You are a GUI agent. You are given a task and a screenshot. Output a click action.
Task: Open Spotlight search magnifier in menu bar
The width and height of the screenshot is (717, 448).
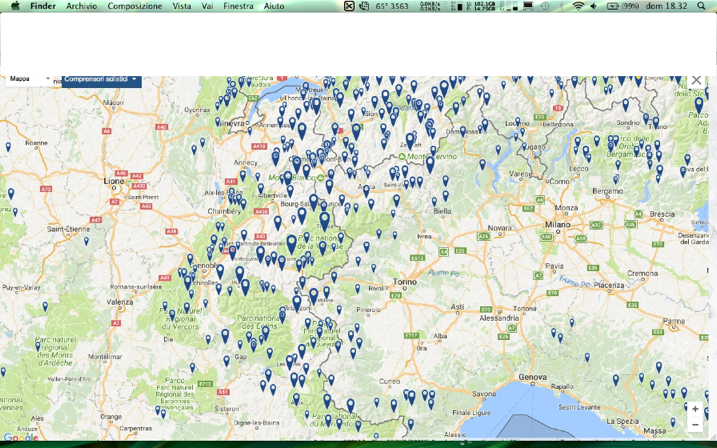point(701,6)
